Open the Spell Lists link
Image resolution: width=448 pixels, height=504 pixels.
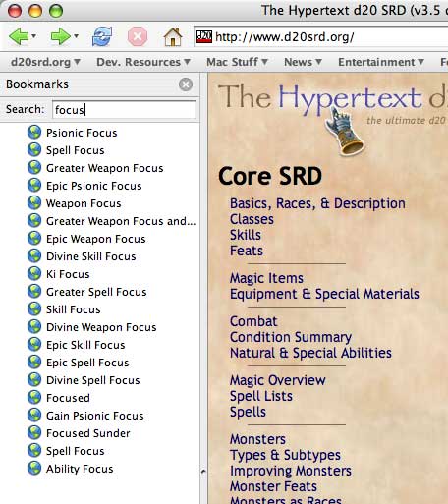[261, 396]
